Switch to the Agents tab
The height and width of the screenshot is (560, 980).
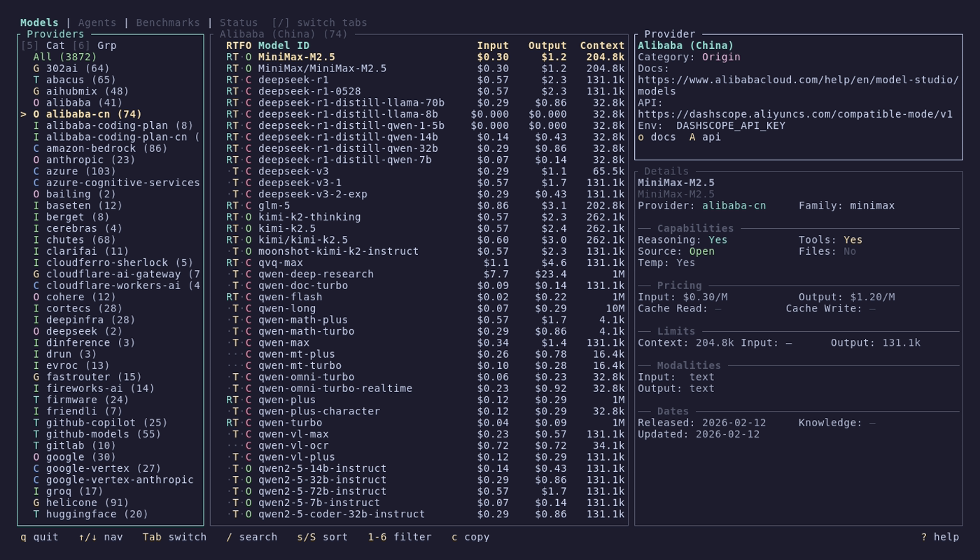click(97, 22)
